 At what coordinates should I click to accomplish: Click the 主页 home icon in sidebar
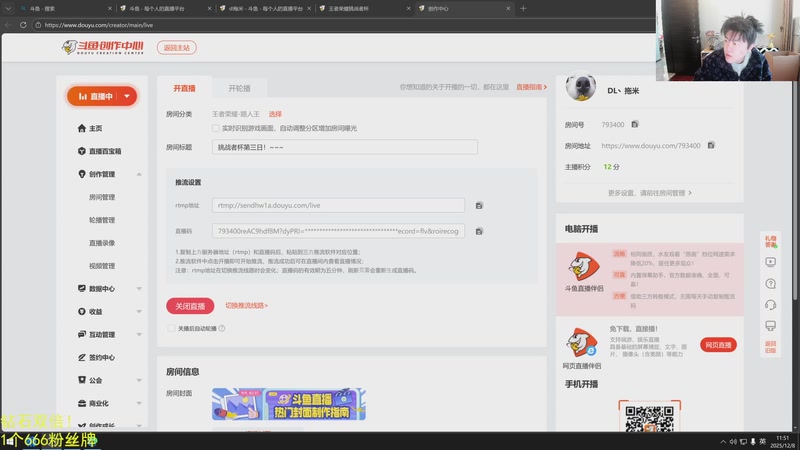click(x=82, y=128)
